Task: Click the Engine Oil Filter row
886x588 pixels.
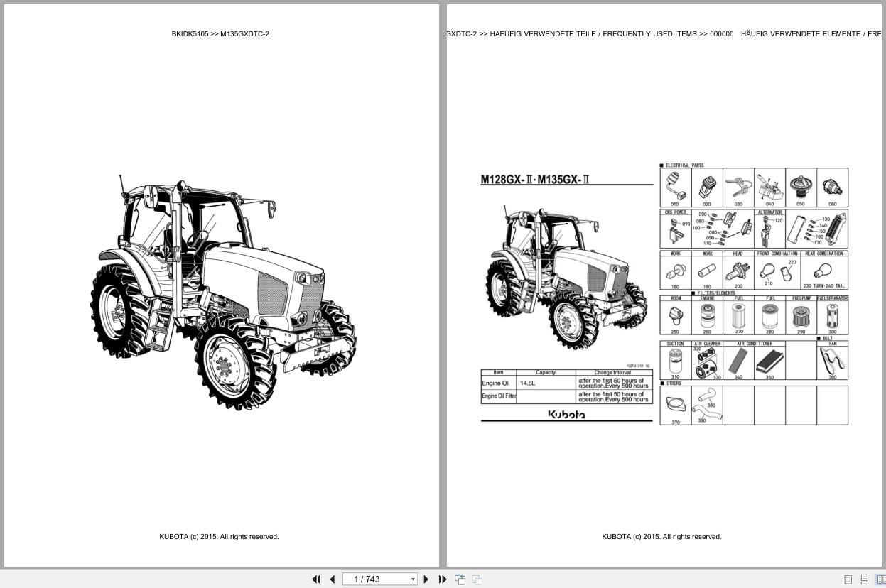Action: [x=566, y=396]
